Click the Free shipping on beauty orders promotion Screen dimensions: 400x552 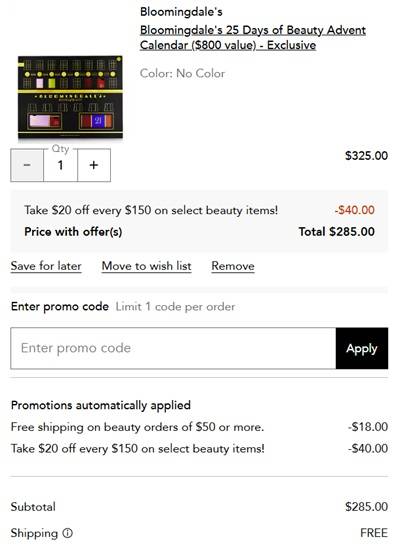coord(137,427)
